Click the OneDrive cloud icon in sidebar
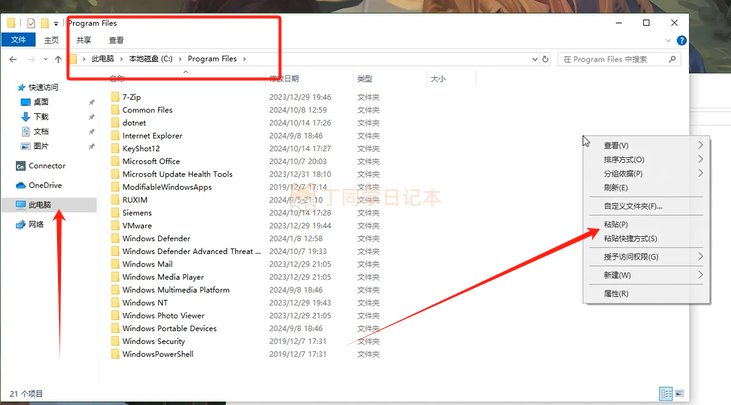731x405 pixels. [21, 185]
